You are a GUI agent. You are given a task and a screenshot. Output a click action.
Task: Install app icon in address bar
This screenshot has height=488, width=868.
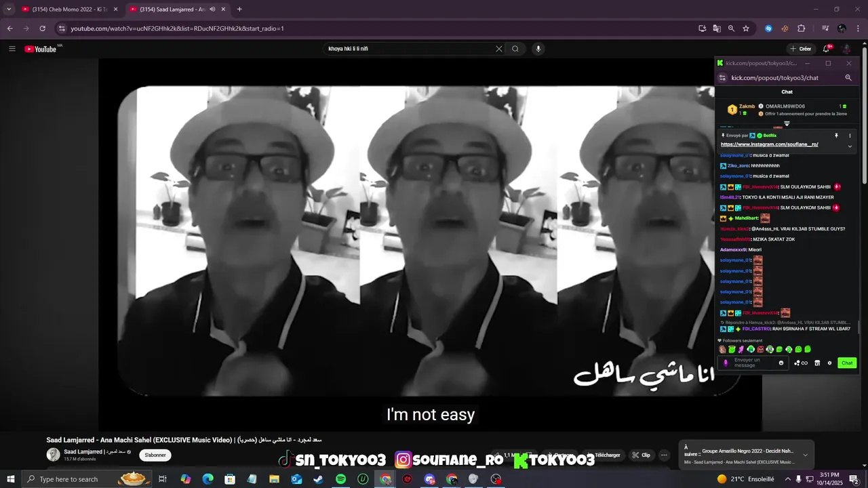click(703, 28)
